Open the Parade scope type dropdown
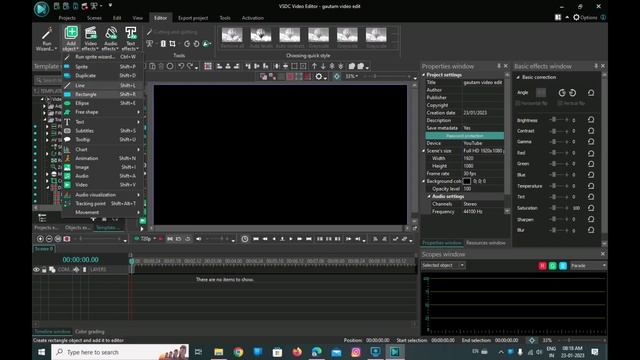This screenshot has height=360, width=640. (x=588, y=266)
